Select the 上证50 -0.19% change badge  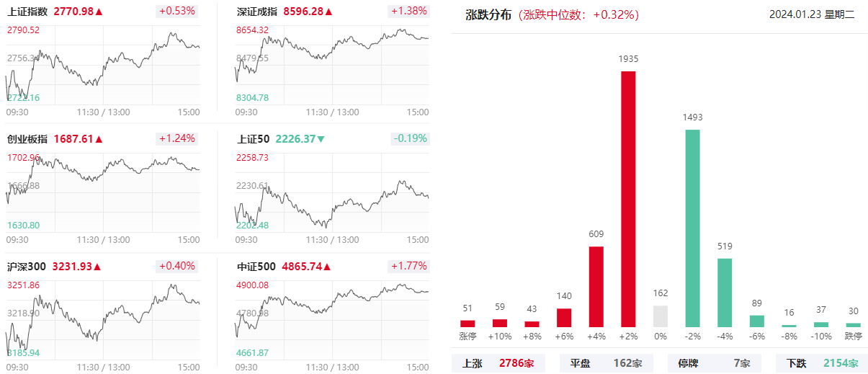click(410, 138)
